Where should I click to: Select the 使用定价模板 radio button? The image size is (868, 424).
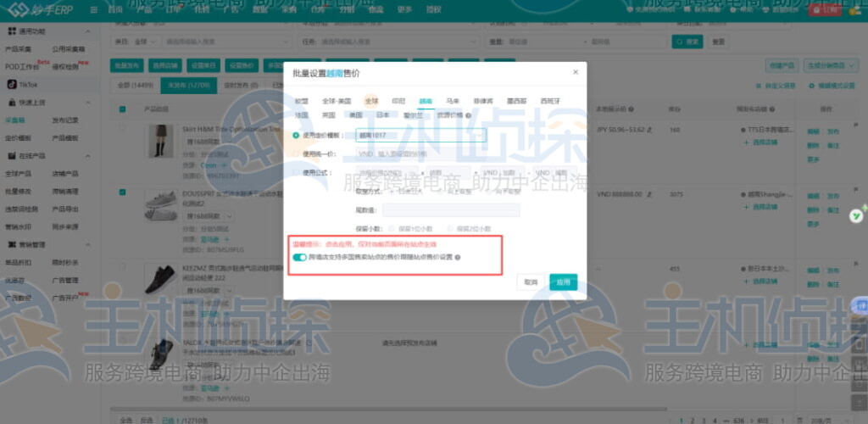click(x=296, y=135)
